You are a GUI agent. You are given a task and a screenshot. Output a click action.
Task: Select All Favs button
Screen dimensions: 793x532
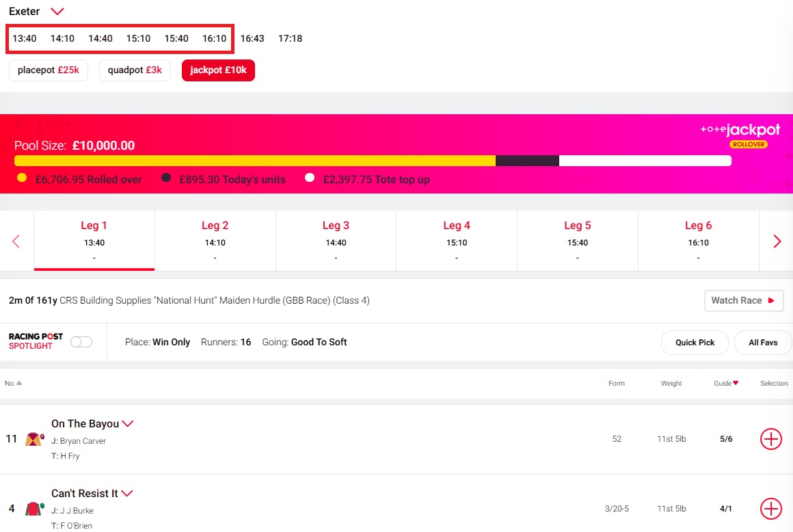tap(762, 342)
